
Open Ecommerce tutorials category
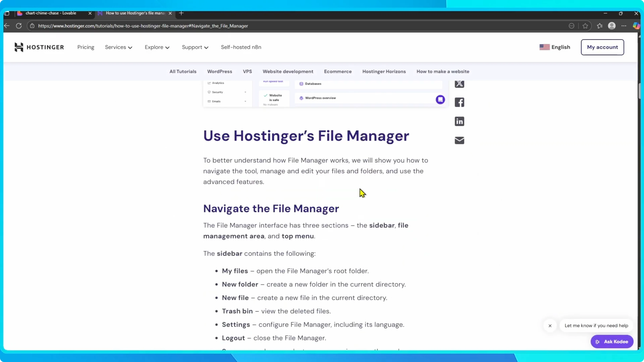coord(338,72)
